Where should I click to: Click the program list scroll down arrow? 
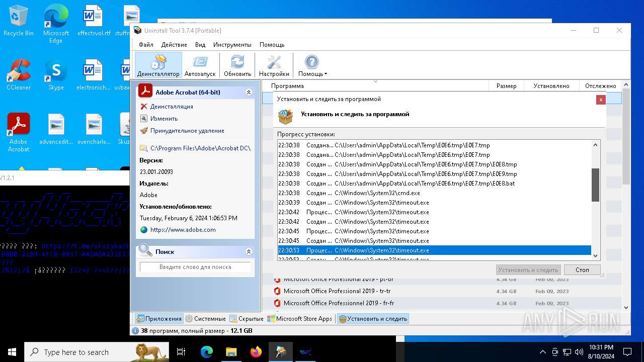pos(626,307)
